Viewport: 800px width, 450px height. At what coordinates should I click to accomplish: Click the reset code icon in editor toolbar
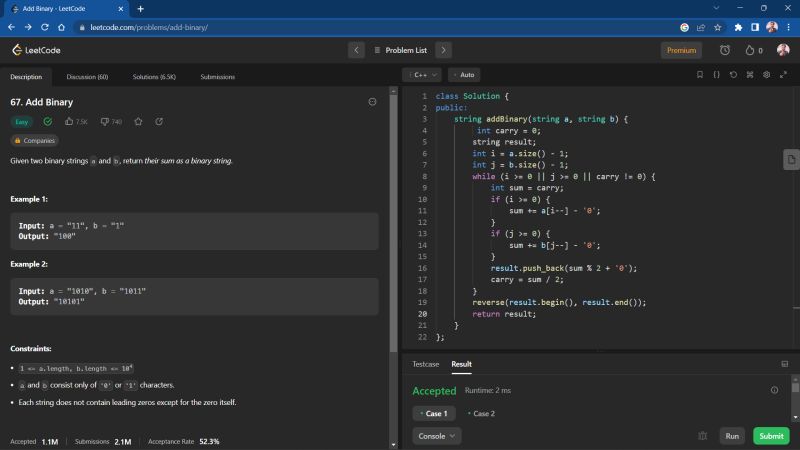point(734,75)
